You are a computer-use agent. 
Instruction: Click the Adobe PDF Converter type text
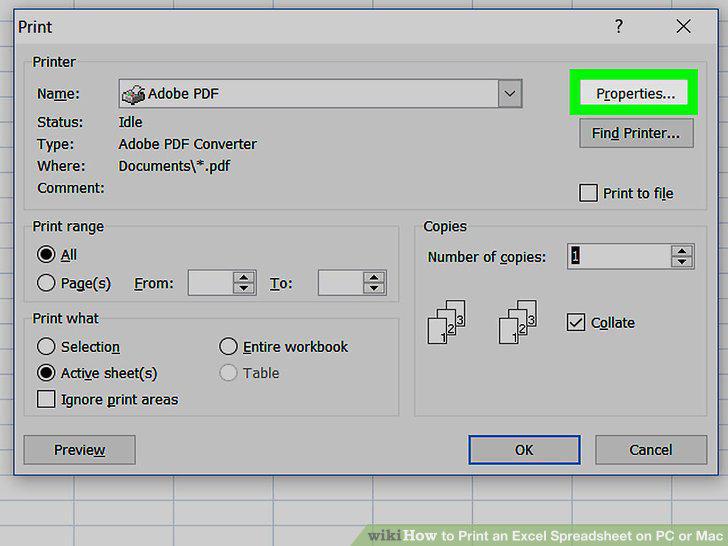coord(188,144)
